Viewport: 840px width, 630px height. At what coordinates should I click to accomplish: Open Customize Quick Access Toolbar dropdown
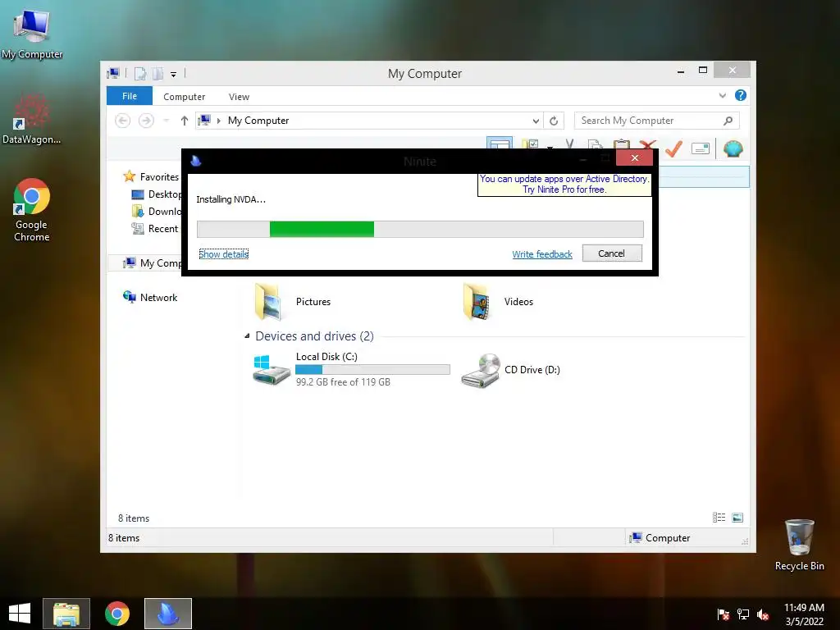[174, 75]
